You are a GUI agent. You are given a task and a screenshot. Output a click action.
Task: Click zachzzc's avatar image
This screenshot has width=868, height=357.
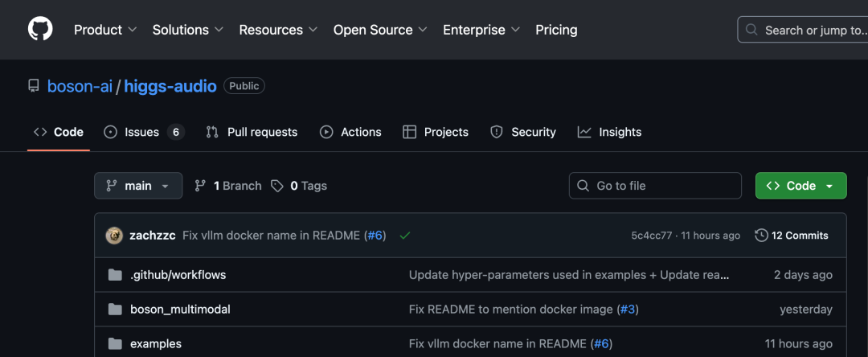[x=114, y=236]
